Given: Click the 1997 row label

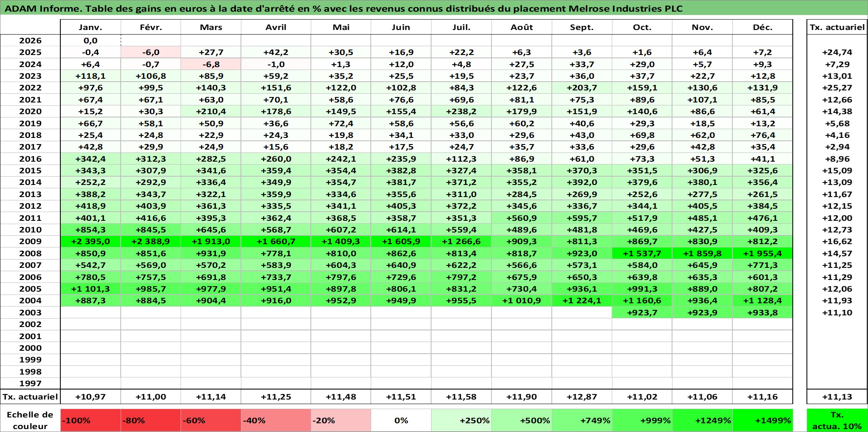Looking at the screenshot, I should point(30,383).
